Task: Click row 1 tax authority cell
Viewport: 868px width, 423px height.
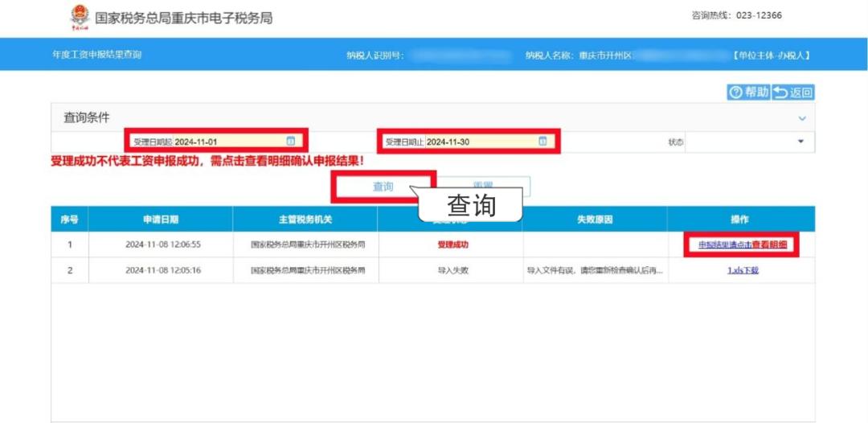Action: point(306,244)
